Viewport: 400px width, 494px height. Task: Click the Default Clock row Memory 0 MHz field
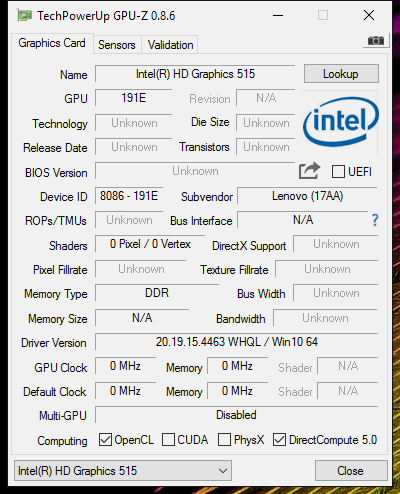(x=237, y=391)
